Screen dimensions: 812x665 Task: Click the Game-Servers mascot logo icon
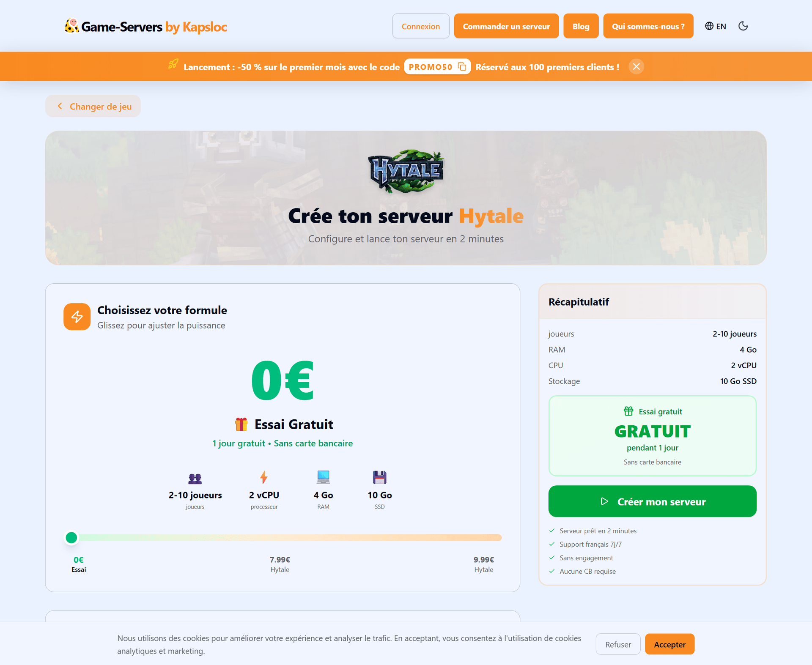72,26
